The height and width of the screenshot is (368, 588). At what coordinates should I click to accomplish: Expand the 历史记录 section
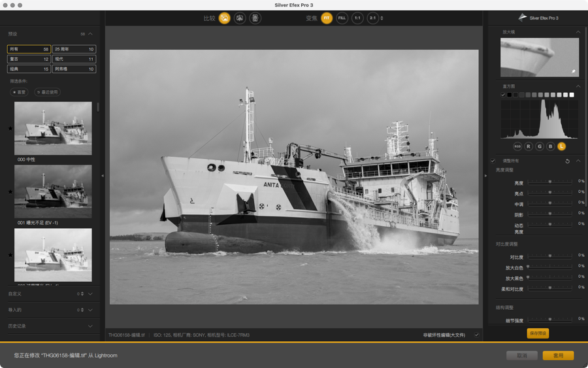pos(90,326)
